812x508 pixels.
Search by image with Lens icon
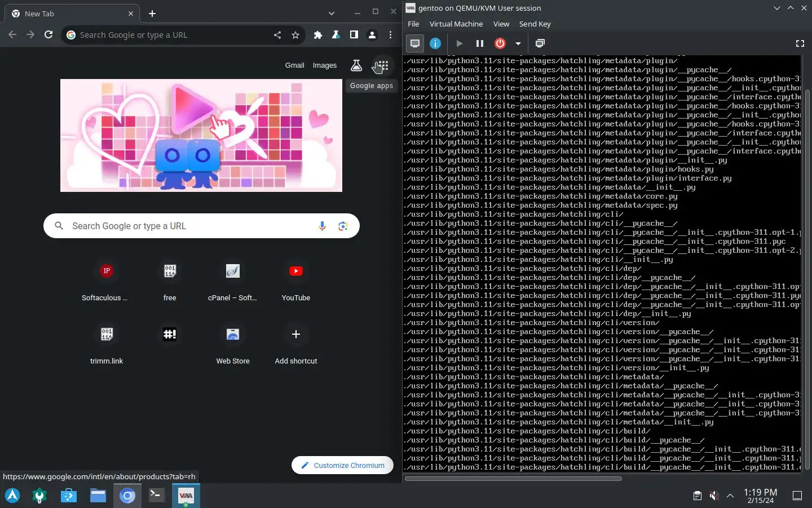click(343, 226)
